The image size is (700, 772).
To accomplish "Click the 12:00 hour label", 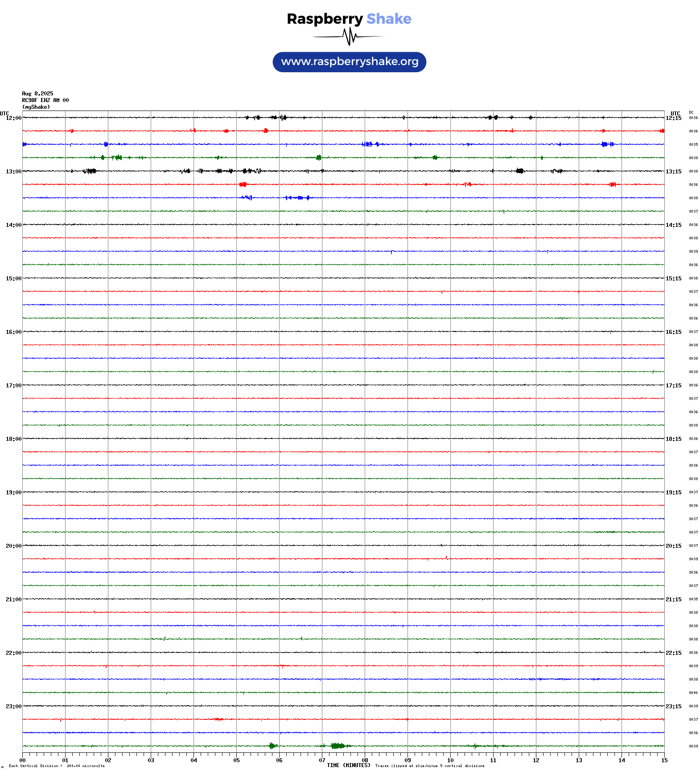I will [x=13, y=118].
